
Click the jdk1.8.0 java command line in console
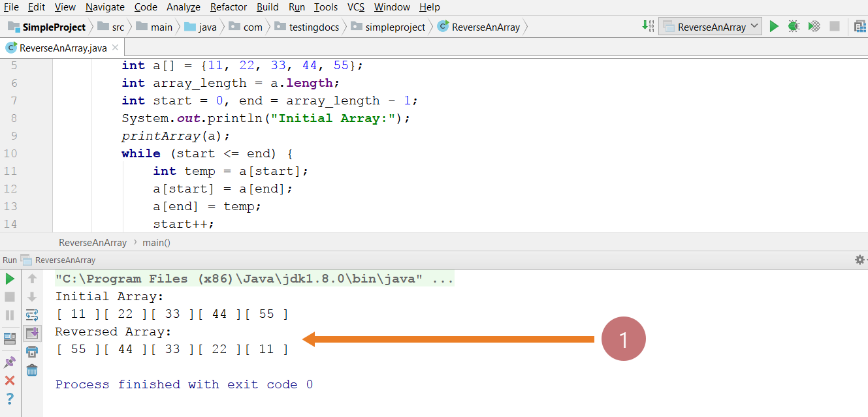pos(255,279)
